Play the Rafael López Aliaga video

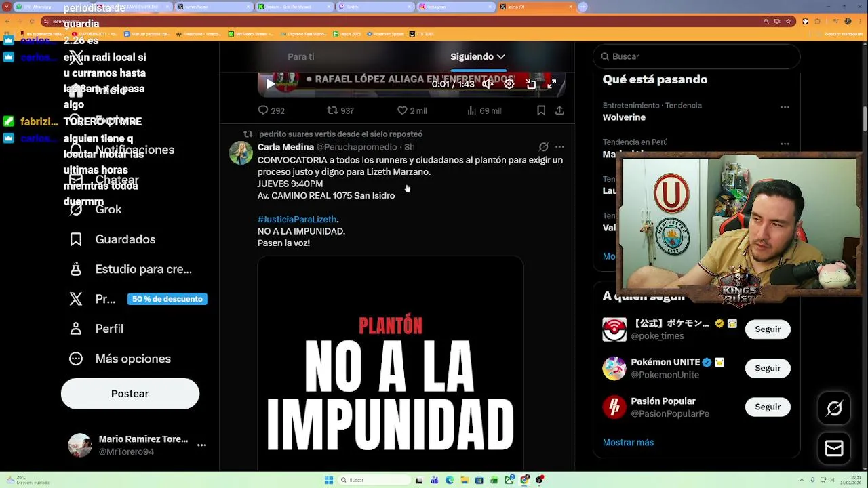(271, 84)
